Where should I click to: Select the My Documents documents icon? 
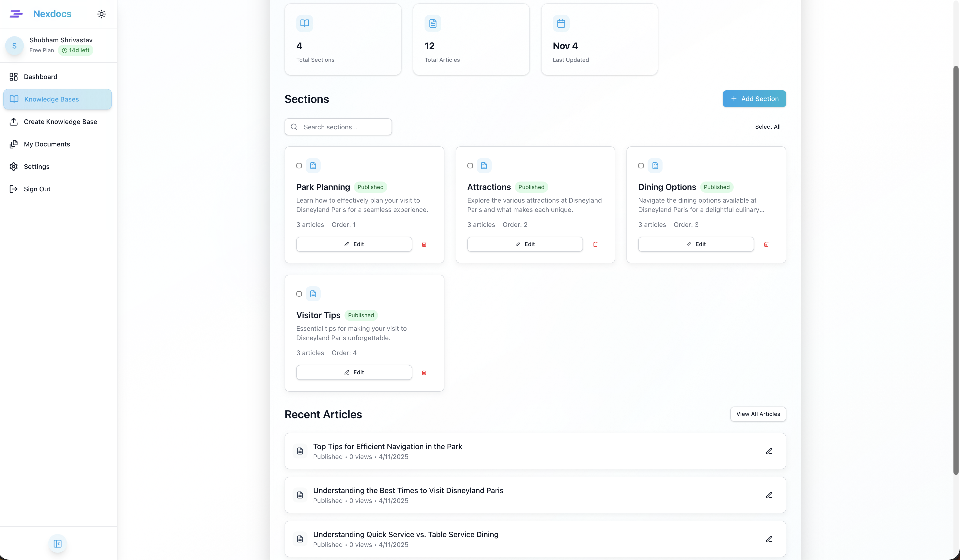pyautogui.click(x=14, y=144)
